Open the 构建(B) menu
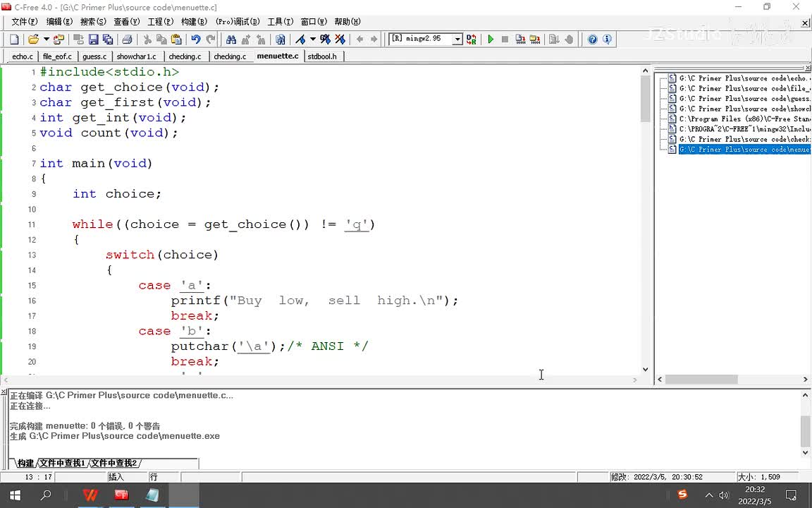Viewport: 812px width, 508px height. click(195, 22)
